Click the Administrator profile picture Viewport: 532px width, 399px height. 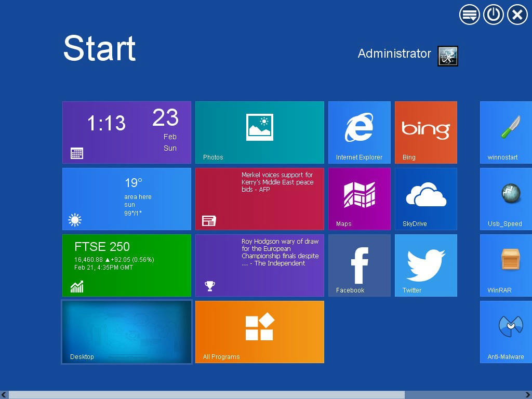447,56
